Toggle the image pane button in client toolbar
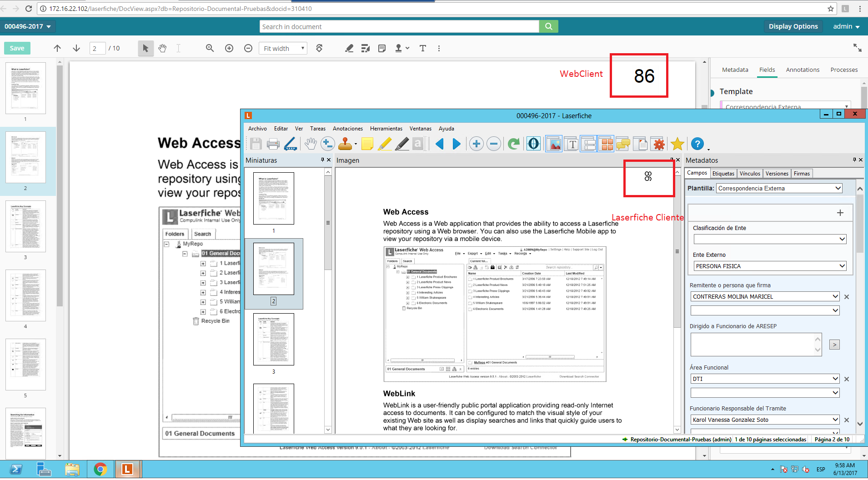Viewport: 868px width, 480px height. click(x=554, y=144)
